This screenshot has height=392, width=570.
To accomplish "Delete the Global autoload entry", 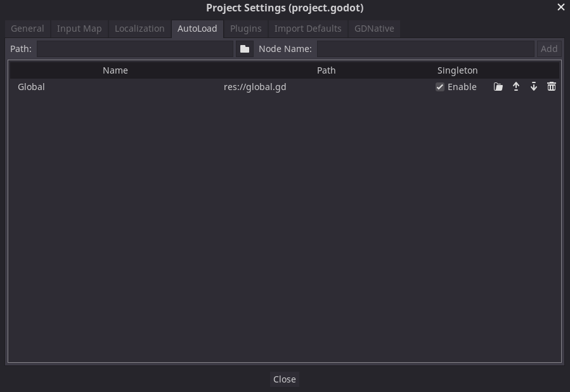I will click(552, 86).
